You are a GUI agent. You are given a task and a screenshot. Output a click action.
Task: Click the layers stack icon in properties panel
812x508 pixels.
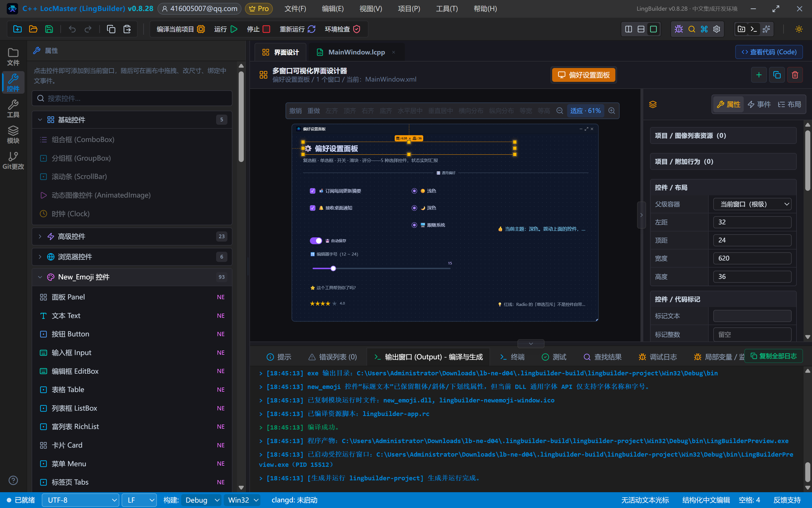pos(653,104)
